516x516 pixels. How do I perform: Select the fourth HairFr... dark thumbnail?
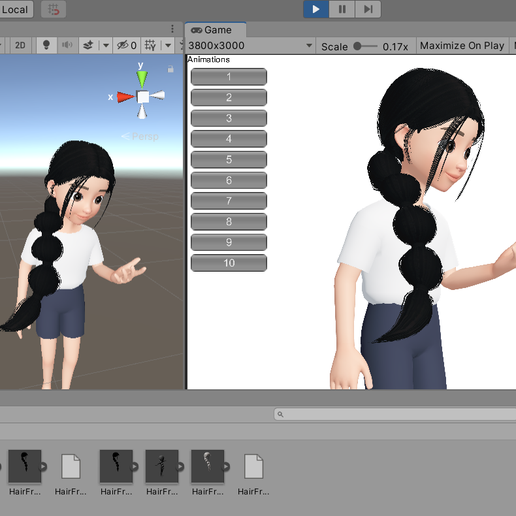(x=162, y=466)
